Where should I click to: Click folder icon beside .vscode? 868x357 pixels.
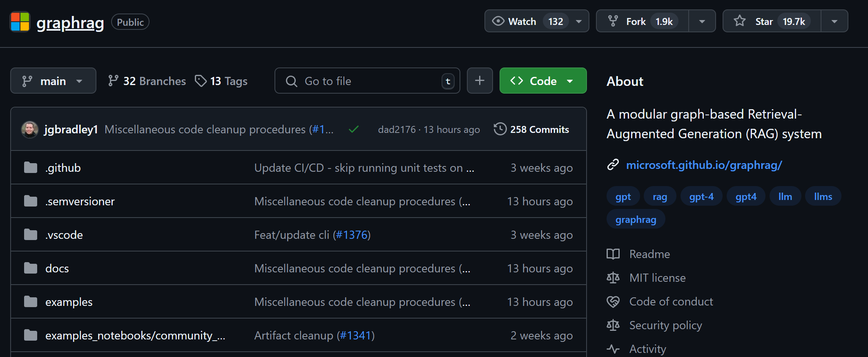[x=31, y=235]
